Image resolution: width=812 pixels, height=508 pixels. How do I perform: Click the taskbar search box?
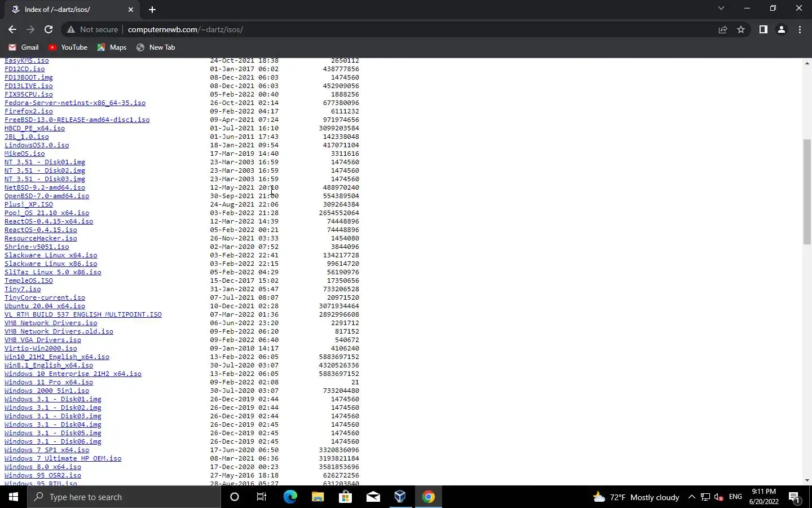pos(124,497)
